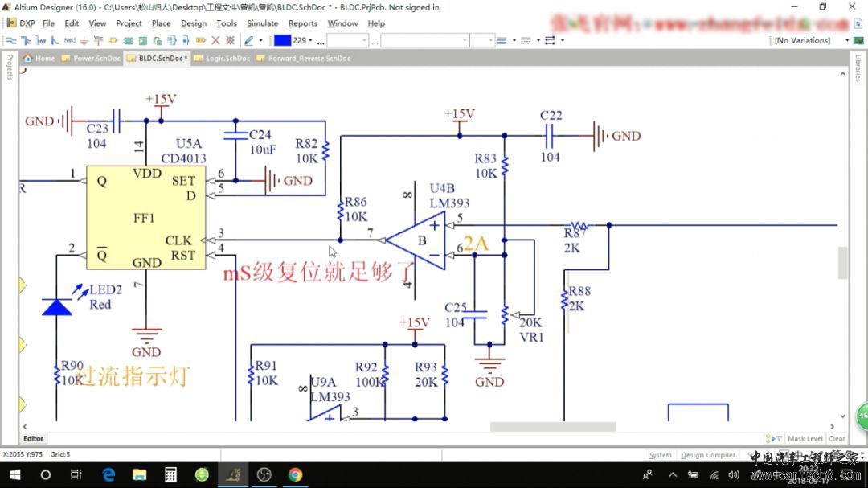Open the arrow style dropdown arrow

coord(563,40)
